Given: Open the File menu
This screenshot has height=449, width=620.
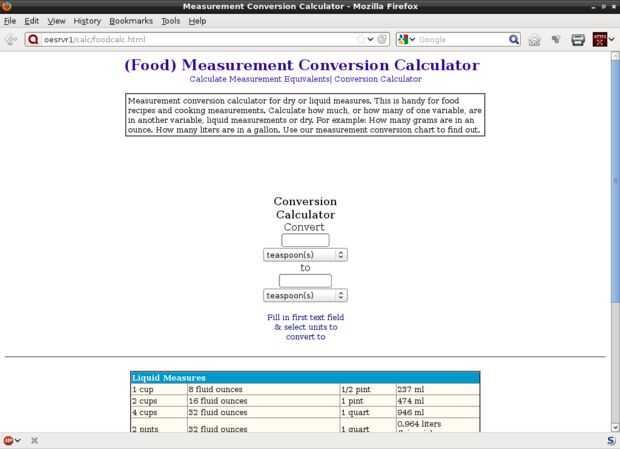Looking at the screenshot, I should 10,21.
